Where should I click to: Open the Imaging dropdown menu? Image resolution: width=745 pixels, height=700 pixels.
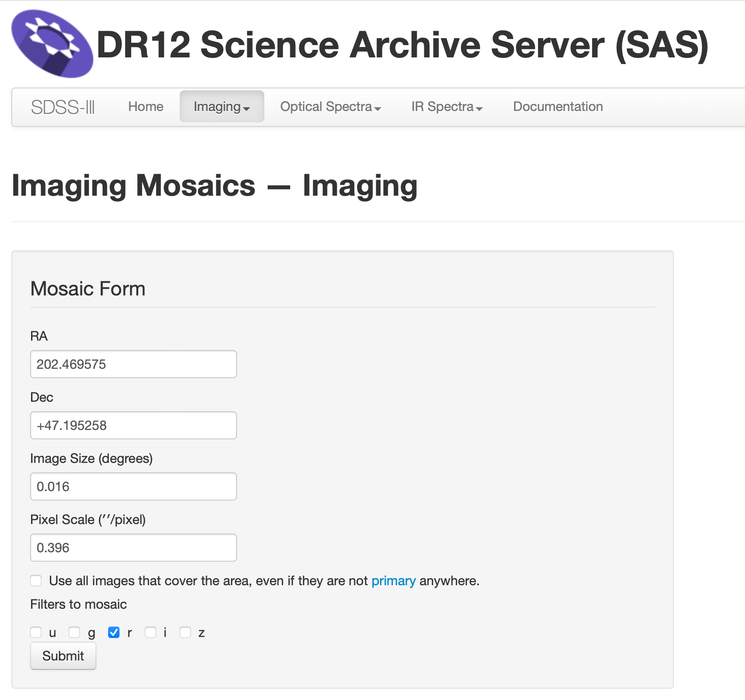click(x=222, y=107)
